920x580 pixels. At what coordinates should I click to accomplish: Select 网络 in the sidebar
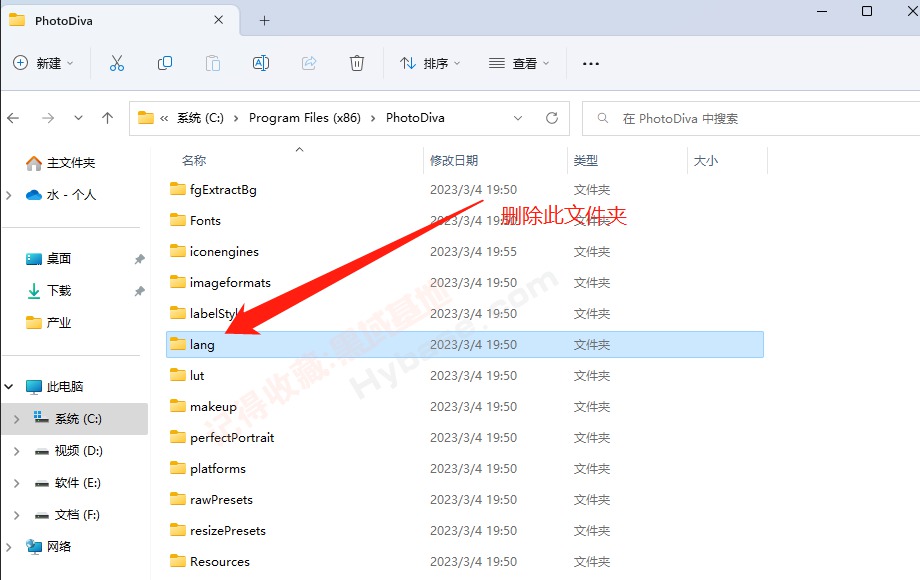[x=49, y=547]
